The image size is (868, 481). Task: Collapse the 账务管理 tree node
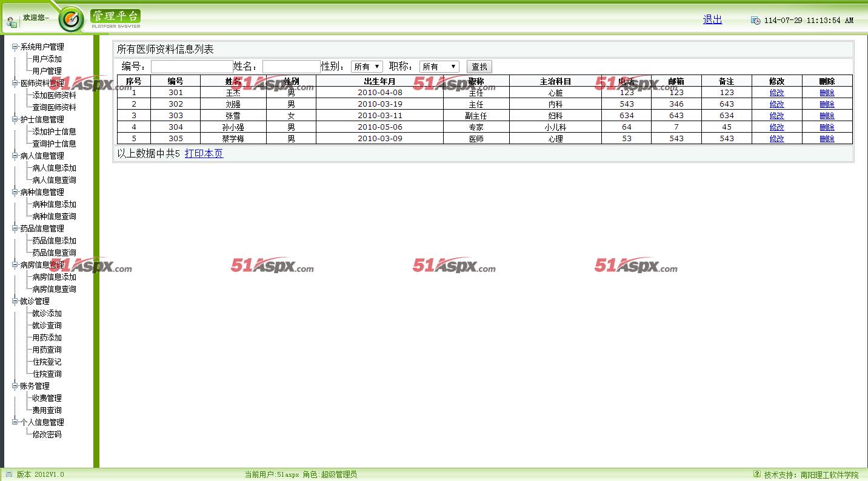pyautogui.click(x=15, y=386)
